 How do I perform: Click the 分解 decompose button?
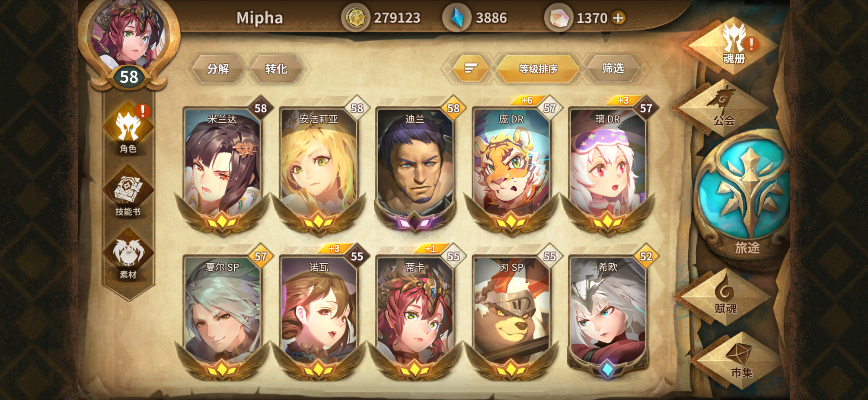[218, 69]
